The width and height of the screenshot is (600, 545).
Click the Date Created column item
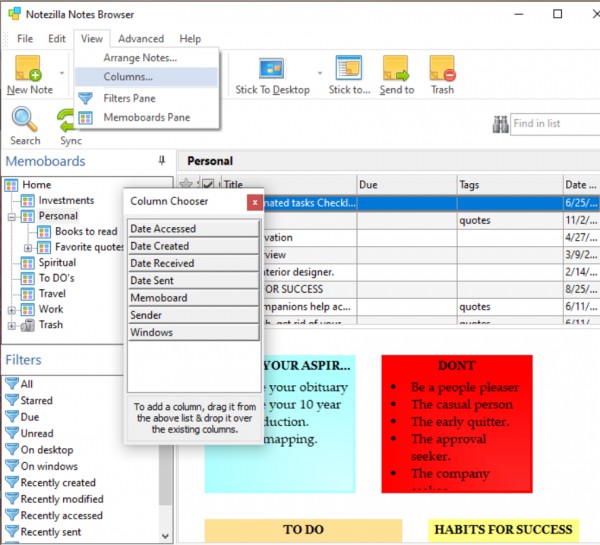pyautogui.click(x=194, y=246)
